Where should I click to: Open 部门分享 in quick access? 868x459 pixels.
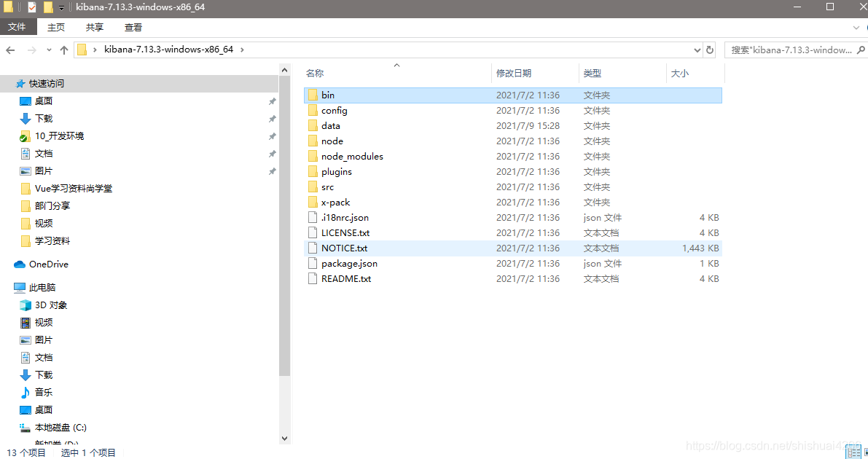[52, 206]
